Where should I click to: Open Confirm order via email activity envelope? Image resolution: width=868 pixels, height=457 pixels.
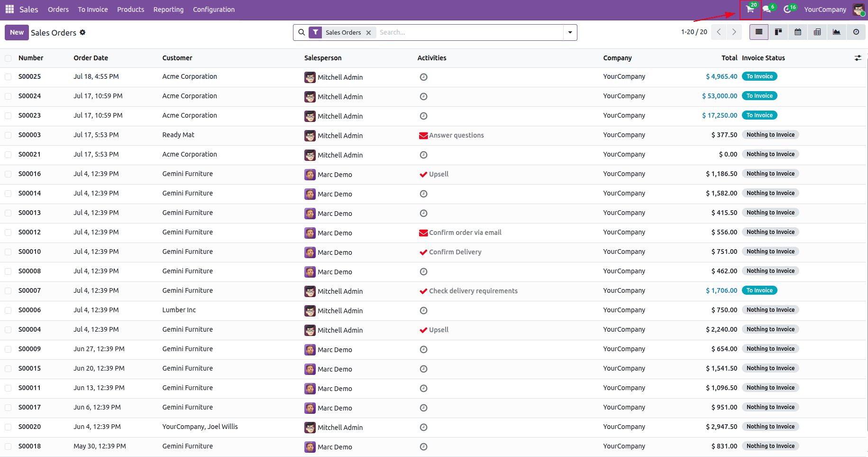click(x=423, y=233)
